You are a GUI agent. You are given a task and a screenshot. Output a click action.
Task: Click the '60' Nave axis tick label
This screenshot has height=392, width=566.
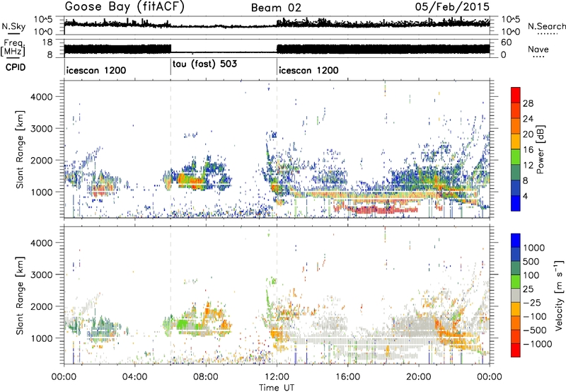pos(506,42)
